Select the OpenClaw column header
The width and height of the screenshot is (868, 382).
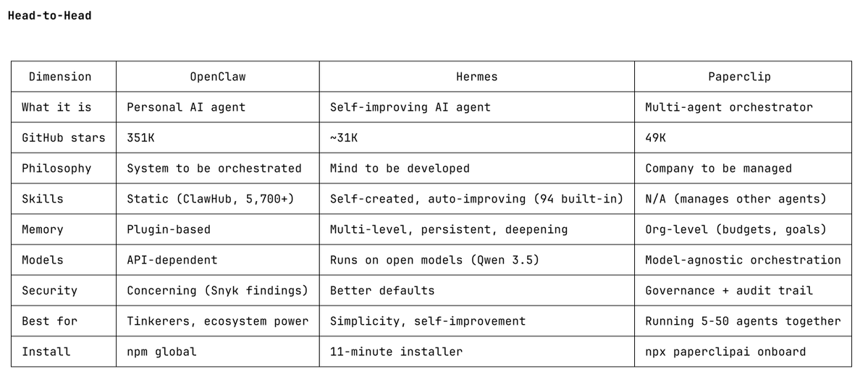tap(217, 77)
